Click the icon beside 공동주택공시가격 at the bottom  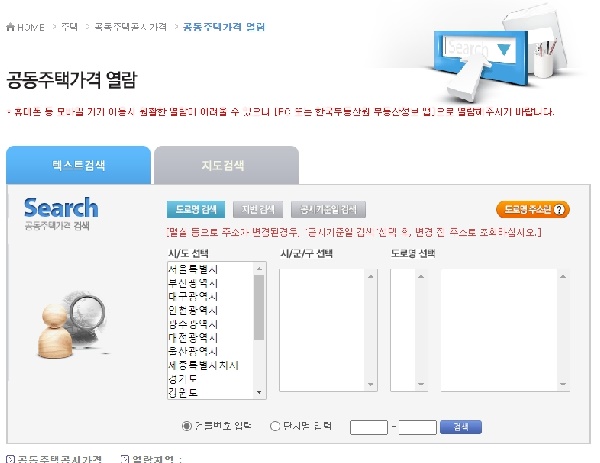click(10, 459)
